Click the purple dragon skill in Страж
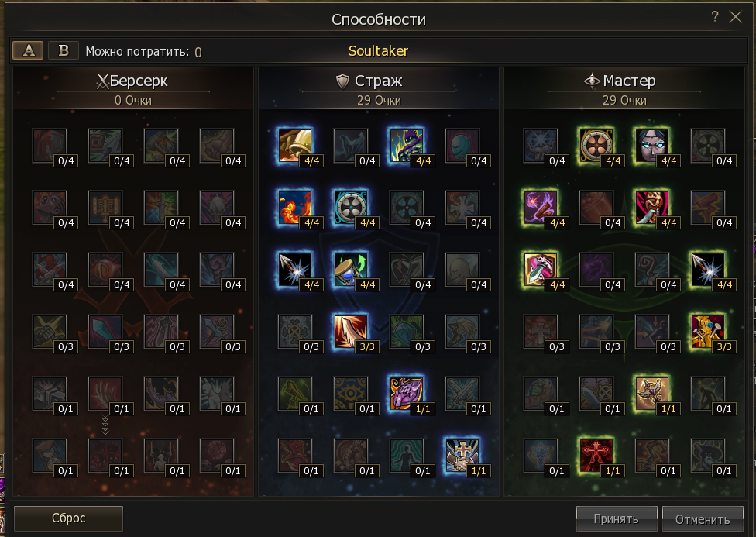This screenshot has width=756, height=537. click(x=407, y=393)
